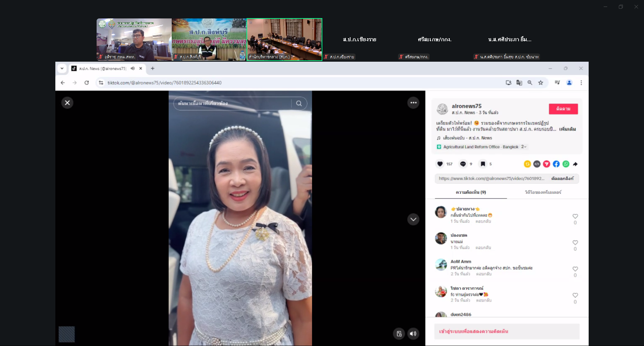Switch to the วิดีโอของครีเอเตอร์ tab
The image size is (644, 346).
click(543, 192)
